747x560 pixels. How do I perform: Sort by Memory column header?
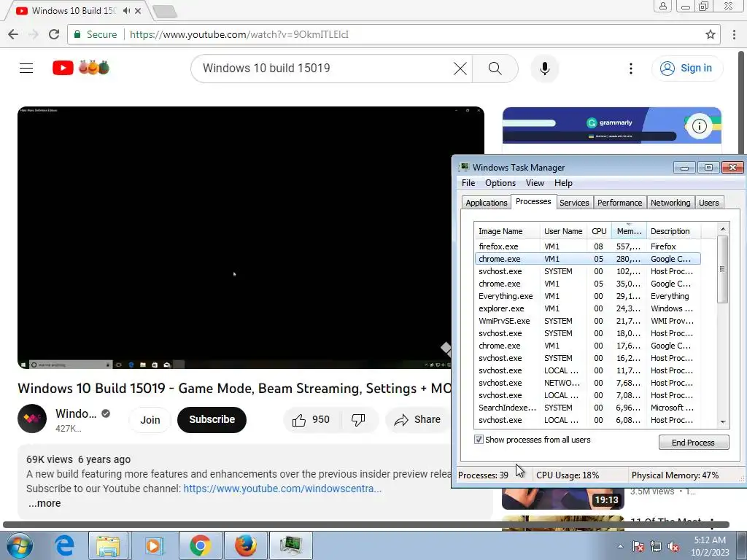[x=629, y=231]
